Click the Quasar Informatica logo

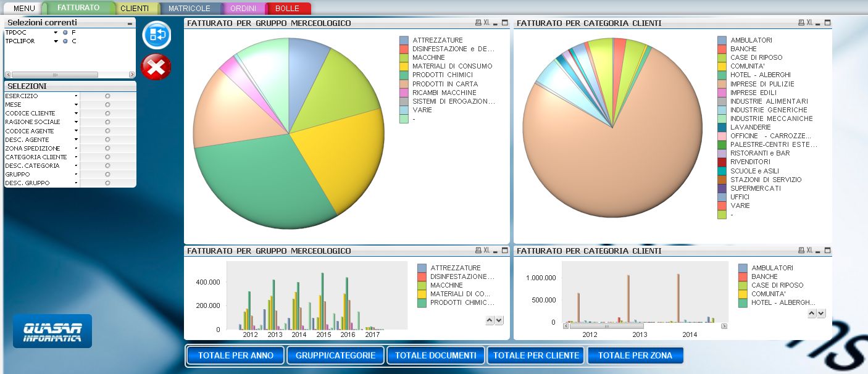52,331
